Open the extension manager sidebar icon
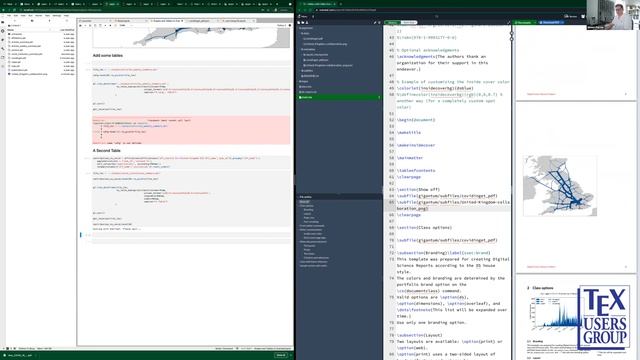The image size is (640, 360). (3, 65)
